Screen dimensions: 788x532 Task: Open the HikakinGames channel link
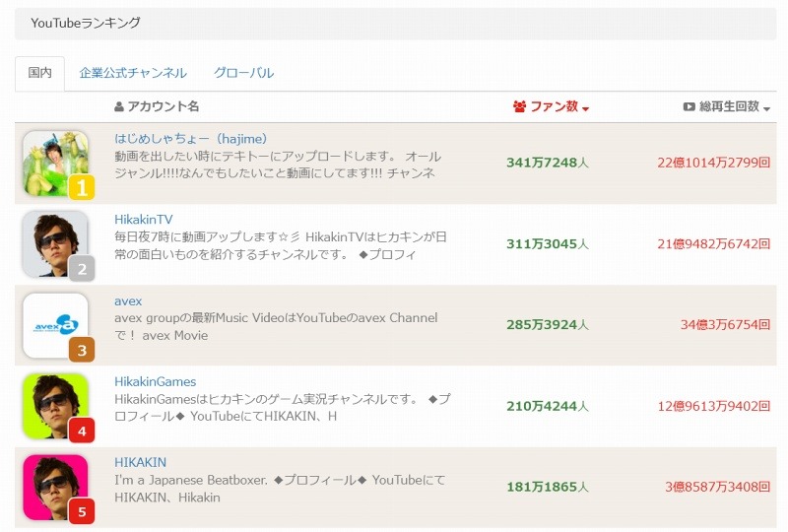(x=156, y=381)
